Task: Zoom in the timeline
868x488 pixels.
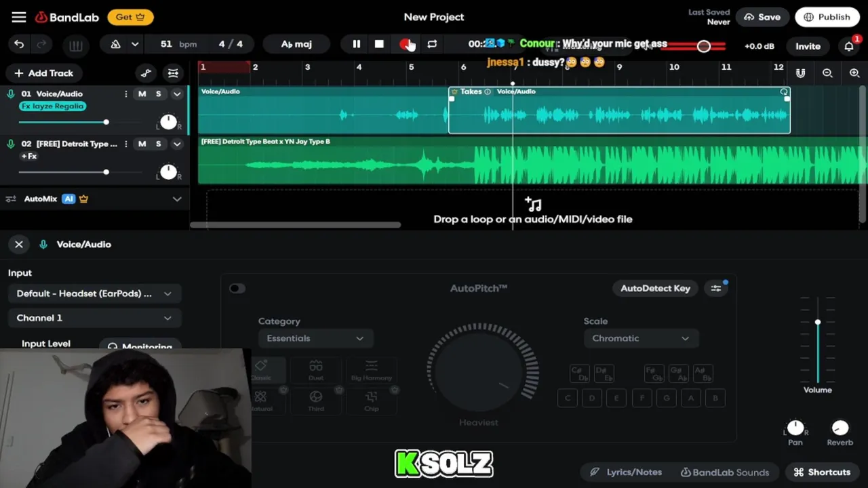Action: click(854, 73)
